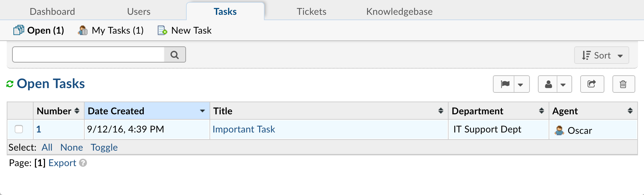Sort by the Date Created column header
This screenshot has width=644, height=195.
[x=116, y=111]
